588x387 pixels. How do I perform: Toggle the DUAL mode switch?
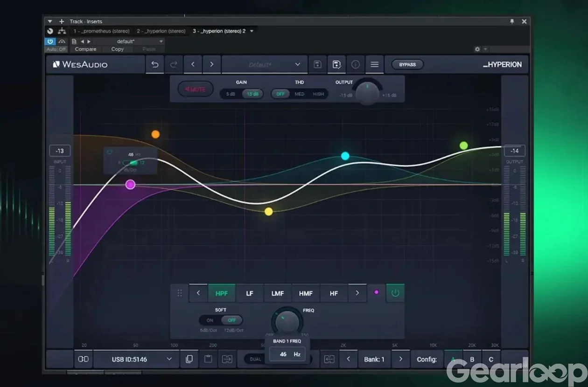coord(256,359)
